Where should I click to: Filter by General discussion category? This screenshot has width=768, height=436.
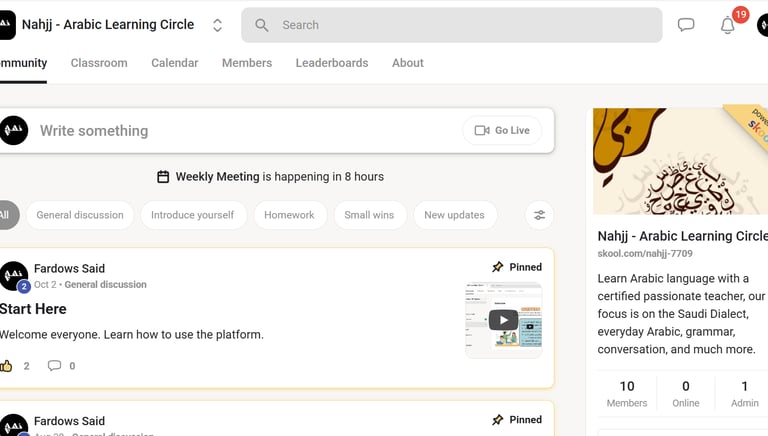pos(80,215)
